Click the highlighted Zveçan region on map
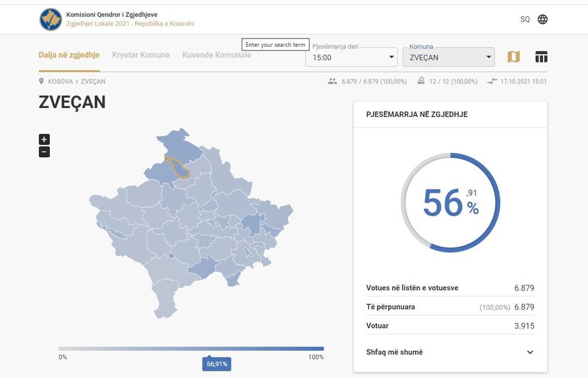 click(x=178, y=168)
